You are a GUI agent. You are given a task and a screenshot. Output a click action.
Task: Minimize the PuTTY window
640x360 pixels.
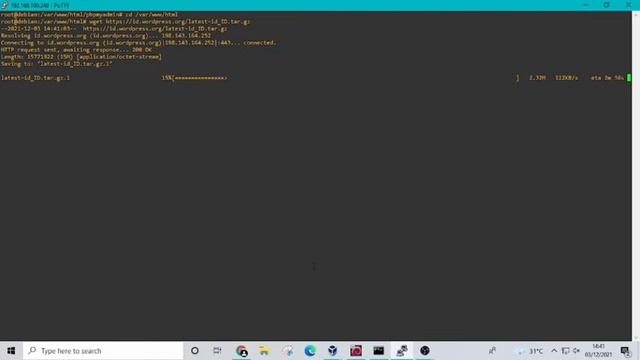click(x=586, y=5)
